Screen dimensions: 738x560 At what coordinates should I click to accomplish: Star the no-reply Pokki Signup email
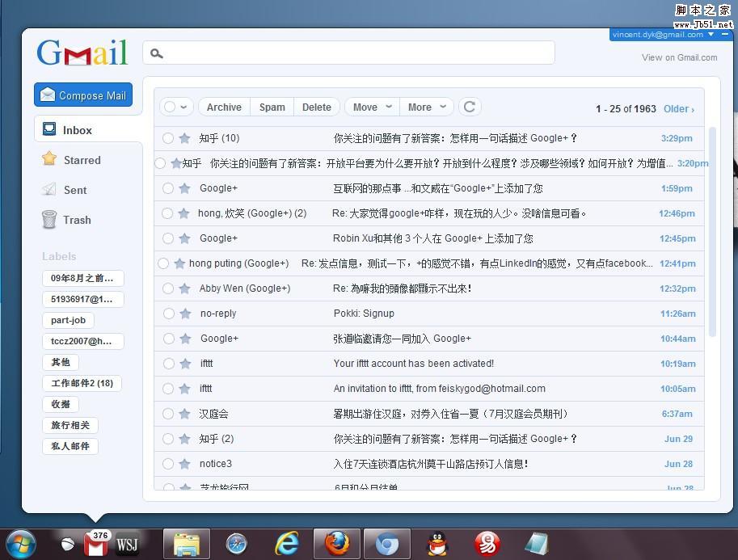pyautogui.click(x=185, y=314)
